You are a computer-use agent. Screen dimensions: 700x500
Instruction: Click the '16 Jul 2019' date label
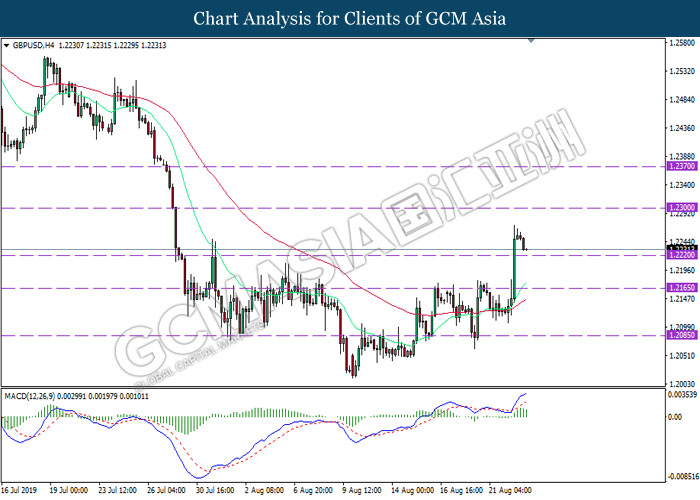pyautogui.click(x=19, y=490)
